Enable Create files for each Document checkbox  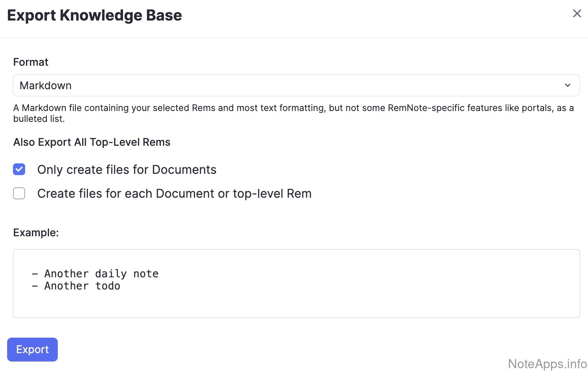19,194
